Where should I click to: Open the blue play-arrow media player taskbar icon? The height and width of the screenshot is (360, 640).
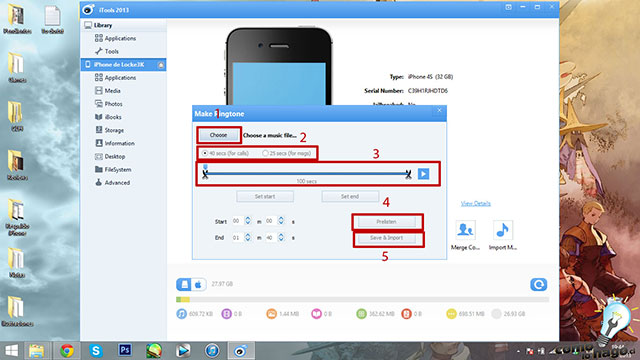[183, 351]
